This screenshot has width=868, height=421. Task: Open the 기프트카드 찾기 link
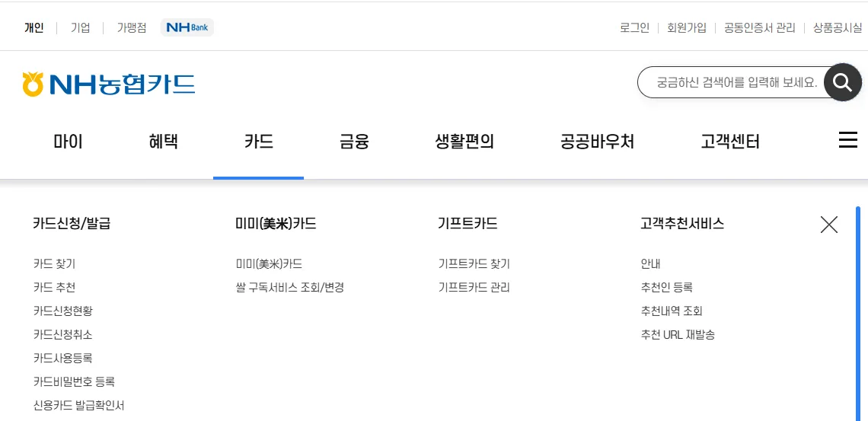474,264
